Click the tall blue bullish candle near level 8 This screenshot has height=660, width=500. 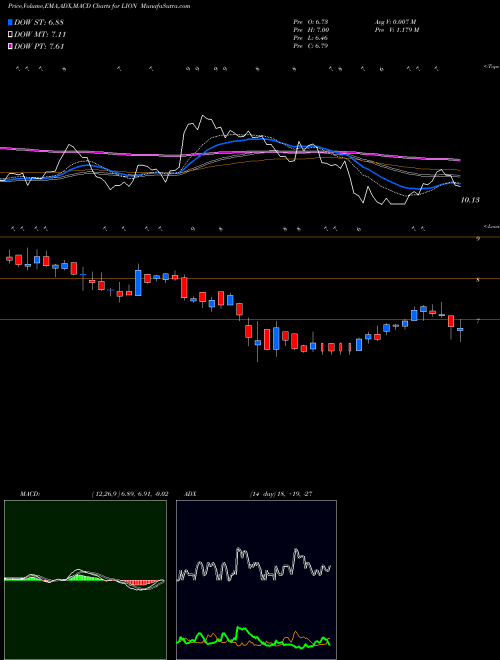point(138,283)
